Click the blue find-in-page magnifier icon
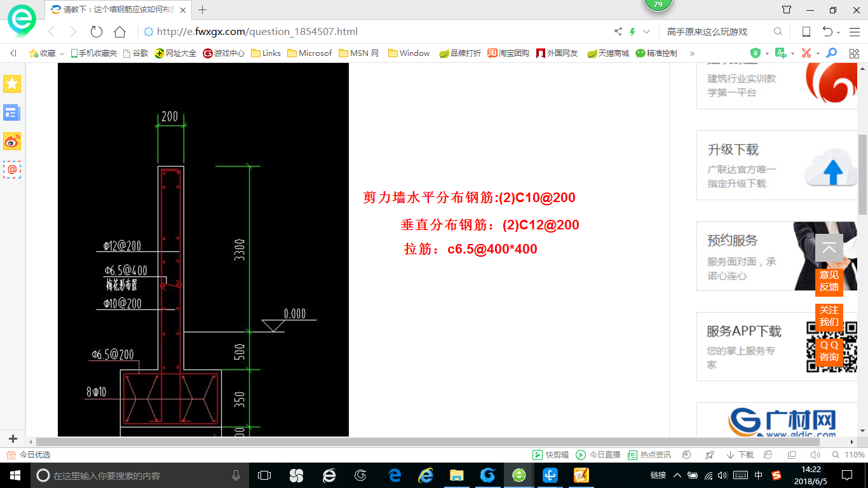868x488 pixels. click(831, 53)
